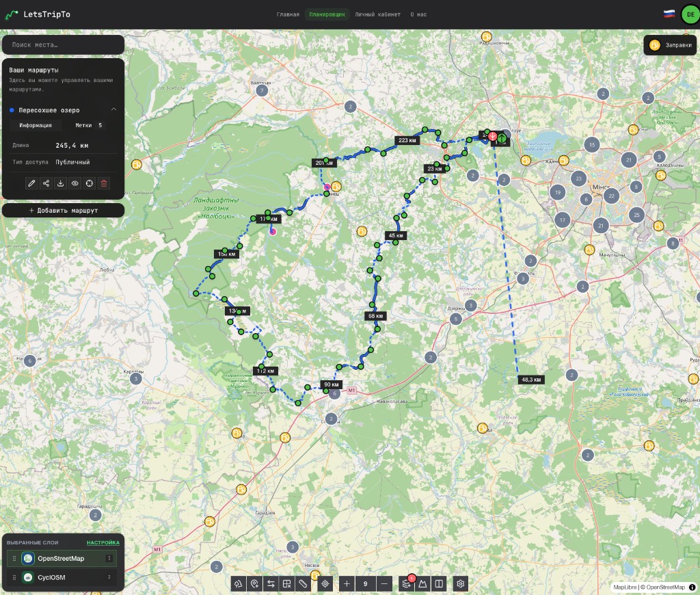Toggle route visibility with the eye icon
The width and height of the screenshot is (700, 595).
pos(75,183)
